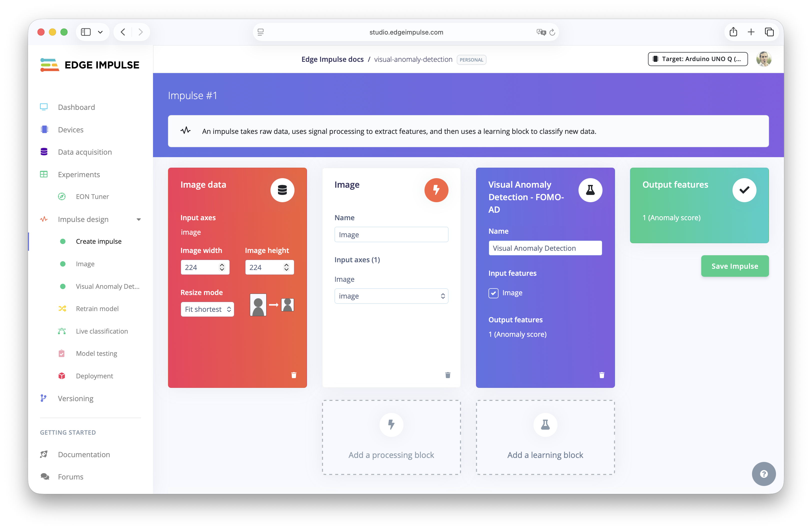Increase the Image width stepper value

(x=222, y=265)
